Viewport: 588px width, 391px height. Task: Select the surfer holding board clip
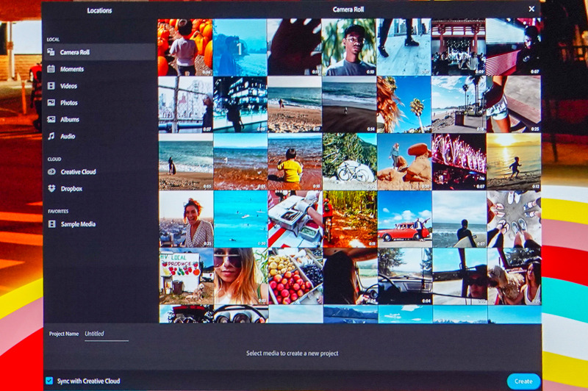pyautogui.click(x=459, y=219)
